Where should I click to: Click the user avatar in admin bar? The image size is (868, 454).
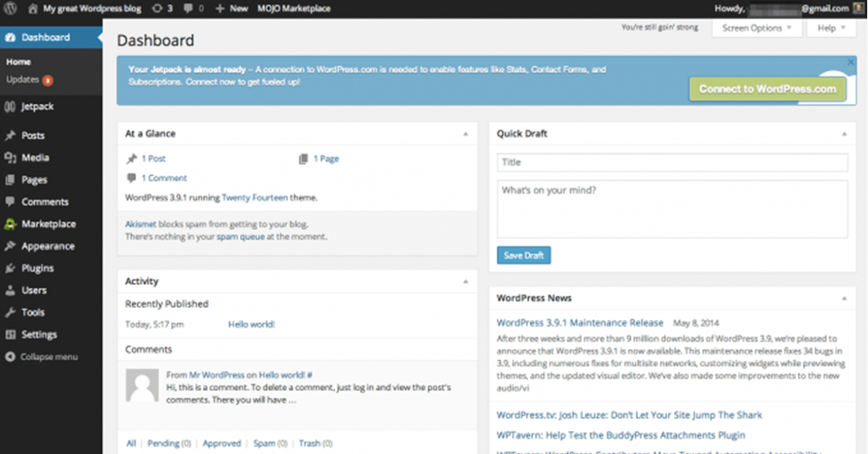[859, 9]
